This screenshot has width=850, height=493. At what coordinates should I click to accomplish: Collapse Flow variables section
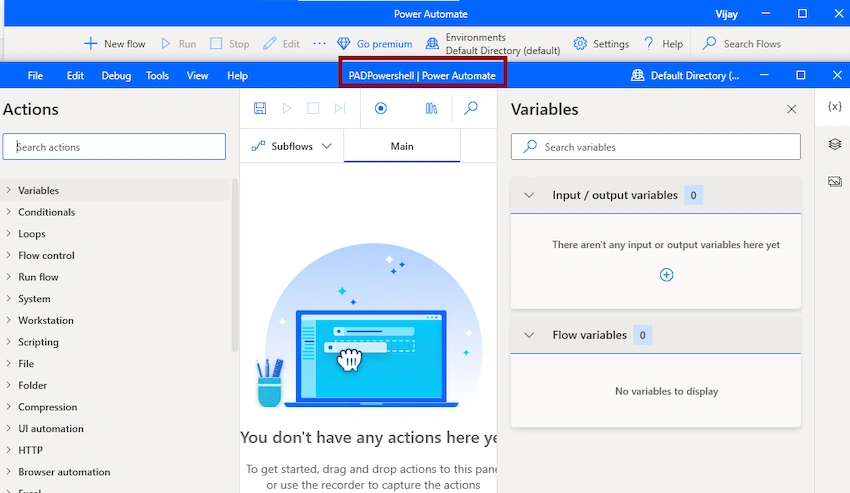pos(529,335)
